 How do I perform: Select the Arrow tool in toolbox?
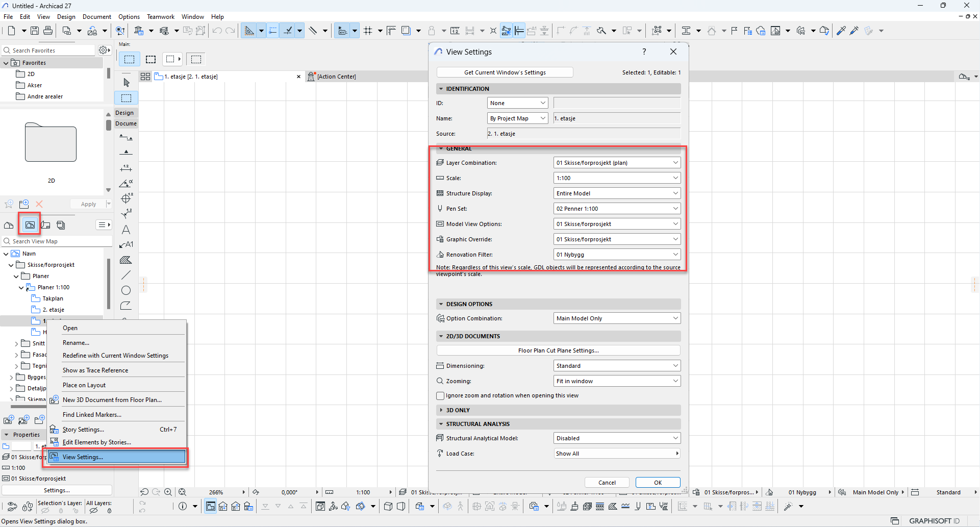[127, 83]
